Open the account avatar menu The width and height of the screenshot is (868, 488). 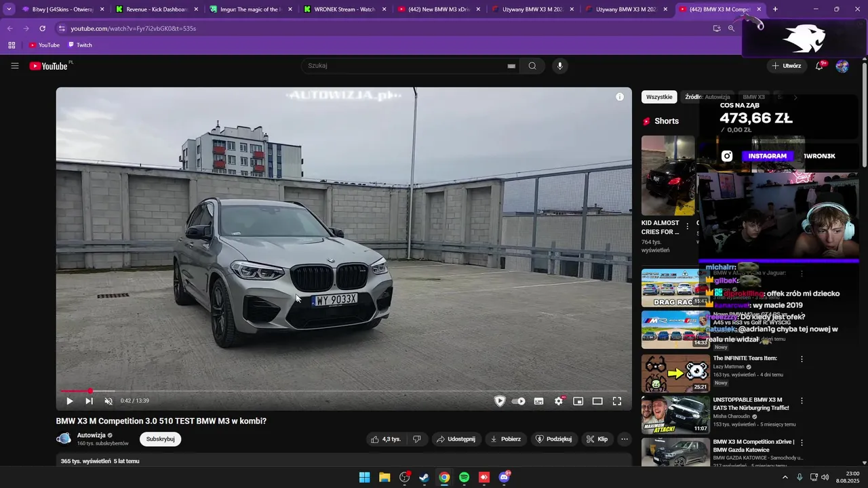pyautogui.click(x=842, y=66)
